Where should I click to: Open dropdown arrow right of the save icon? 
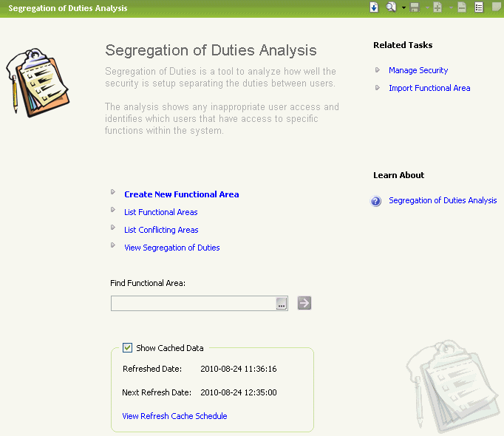(426, 8)
